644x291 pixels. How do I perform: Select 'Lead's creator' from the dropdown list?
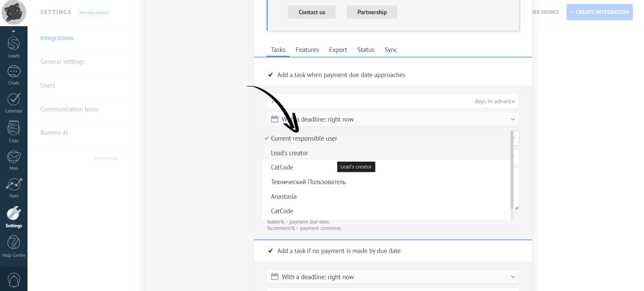289,153
